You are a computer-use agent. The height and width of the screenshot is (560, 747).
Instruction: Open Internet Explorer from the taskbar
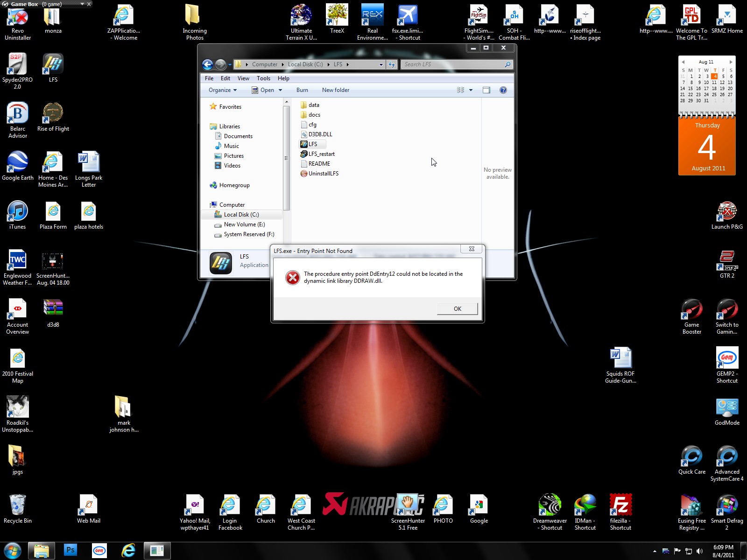click(x=128, y=551)
